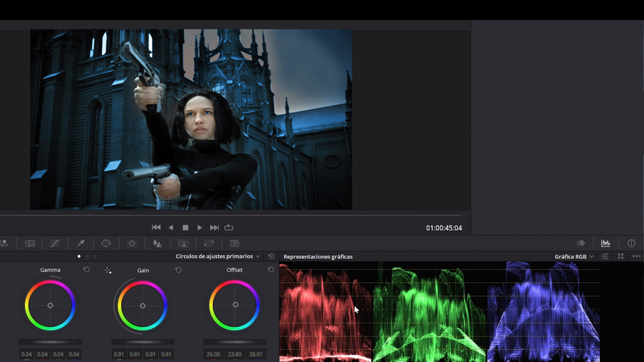Open the Key palette
The height and width of the screenshot is (362, 644).
(x=183, y=243)
